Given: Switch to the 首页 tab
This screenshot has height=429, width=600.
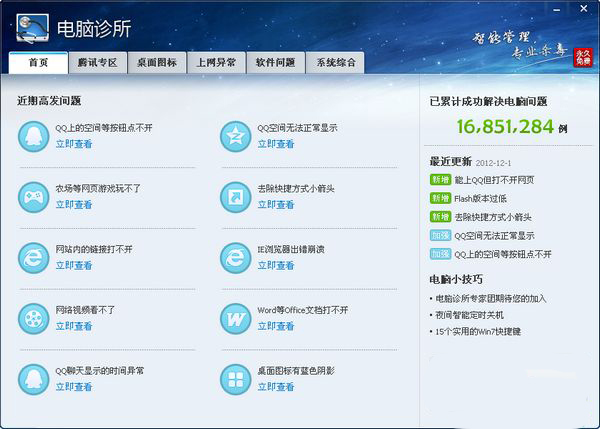Looking at the screenshot, I should point(38,62).
